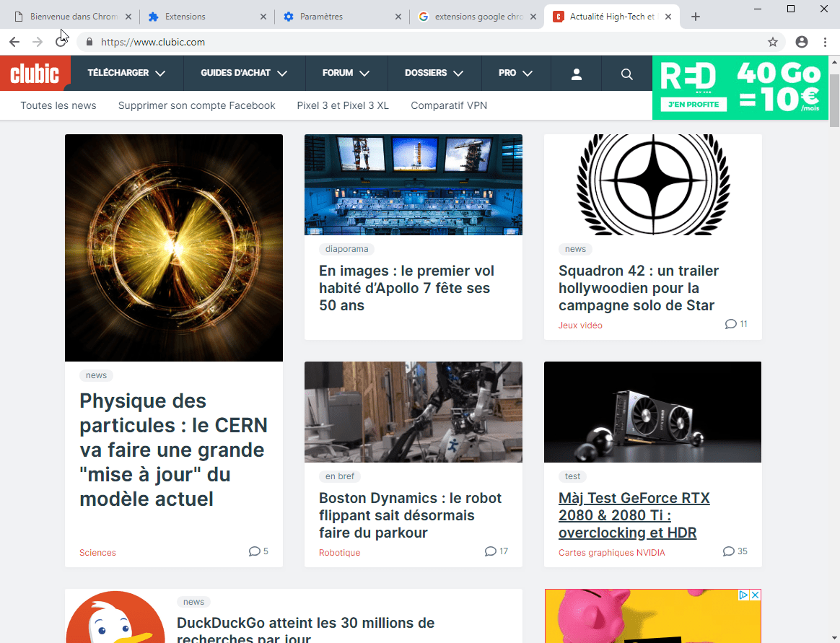
Task: Close the Actualité High-Tech tab
Action: pyautogui.click(x=668, y=17)
